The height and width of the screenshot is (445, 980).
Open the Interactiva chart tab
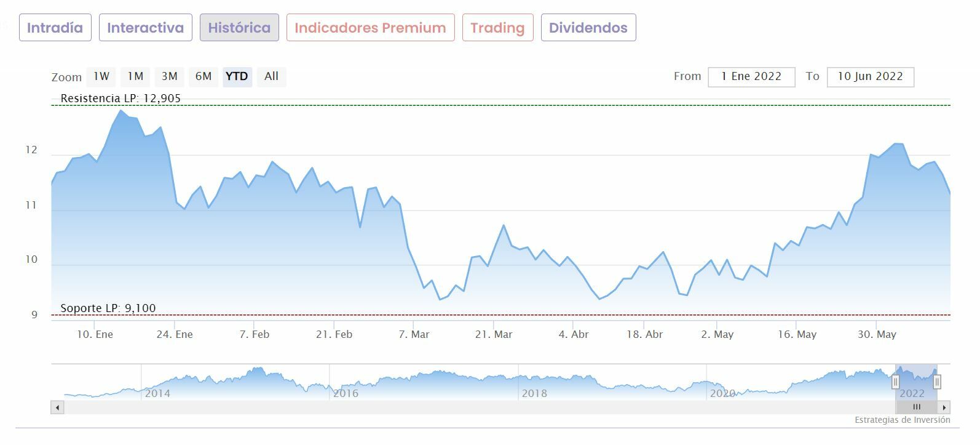[x=145, y=28]
